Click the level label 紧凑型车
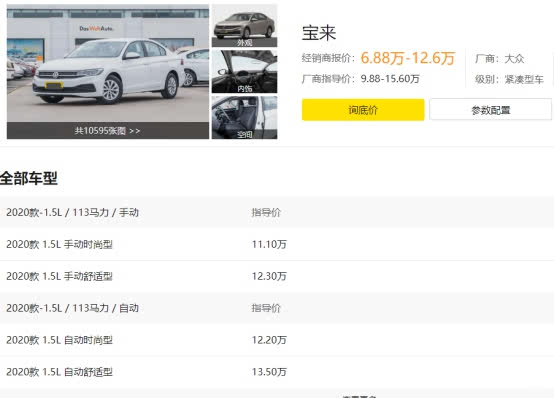The image size is (554, 398). (x=524, y=80)
